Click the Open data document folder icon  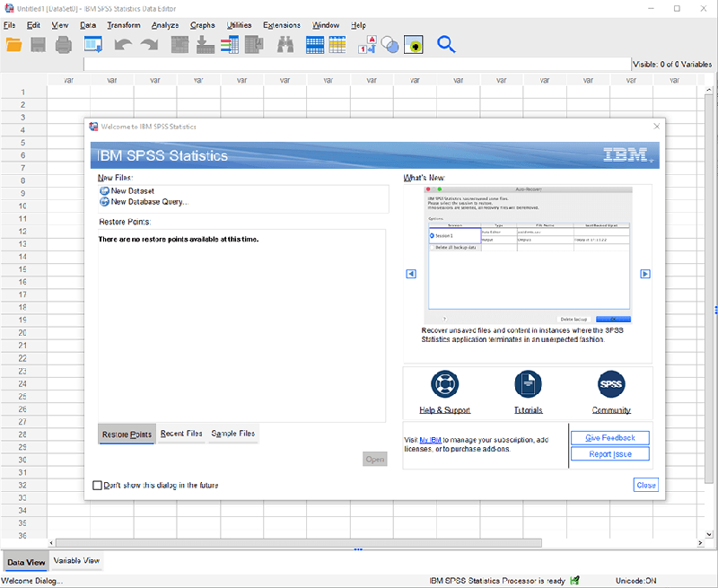(14, 44)
